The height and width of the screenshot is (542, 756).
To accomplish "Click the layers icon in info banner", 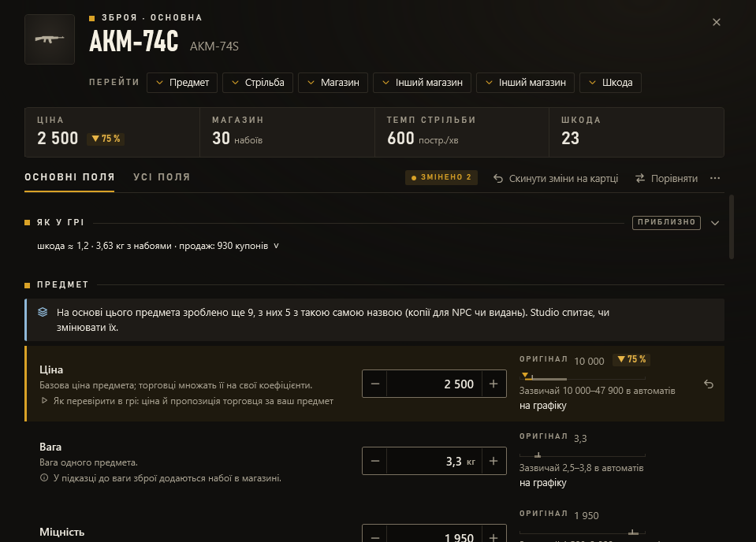I will coord(43,312).
